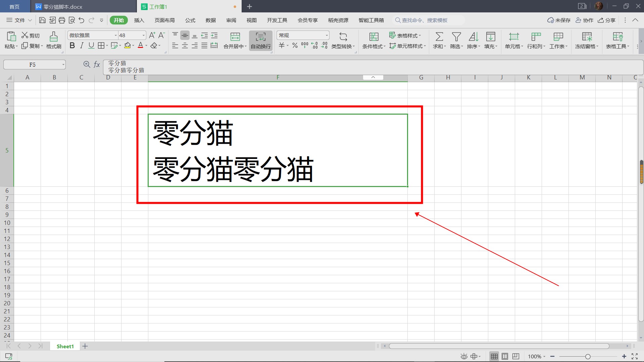Click the zoom slider handle in status bar
644x362 pixels.
click(x=588, y=357)
